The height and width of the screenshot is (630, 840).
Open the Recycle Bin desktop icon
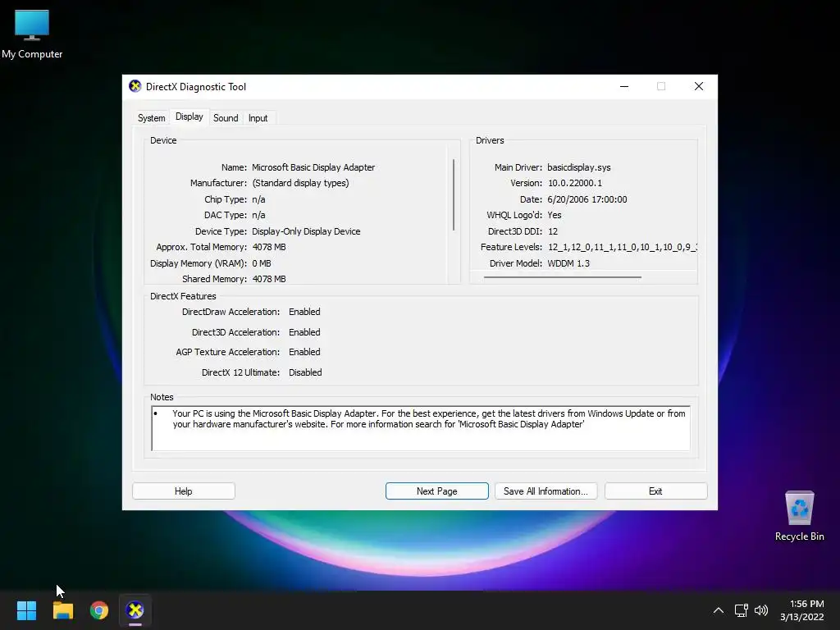click(799, 516)
